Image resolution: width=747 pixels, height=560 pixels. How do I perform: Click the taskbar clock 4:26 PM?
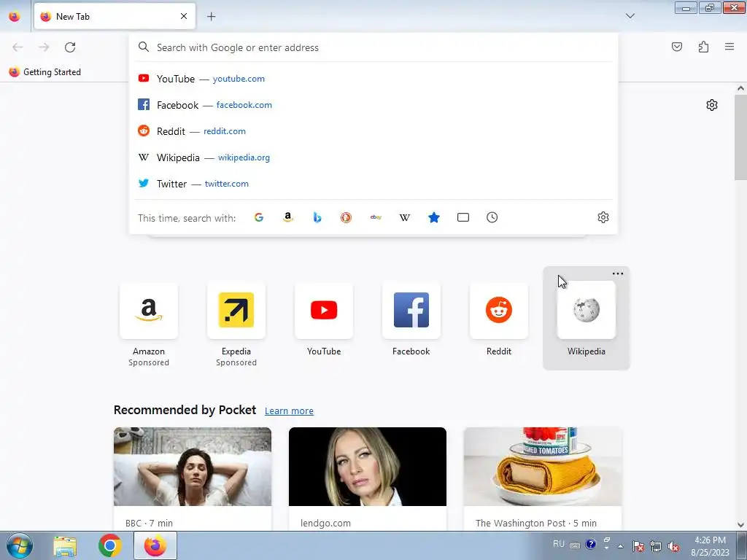[711, 546]
